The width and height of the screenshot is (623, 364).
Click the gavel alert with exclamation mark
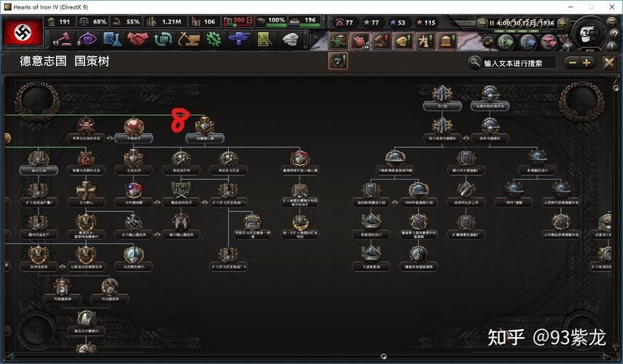coord(381,41)
